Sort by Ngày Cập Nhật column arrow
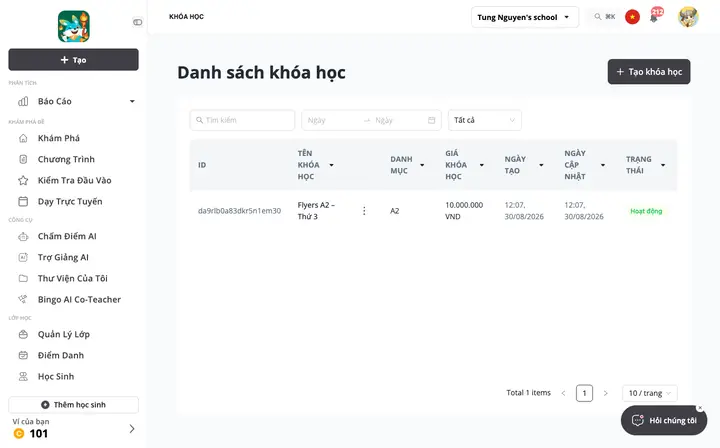This screenshot has height=448, width=720. tap(603, 165)
